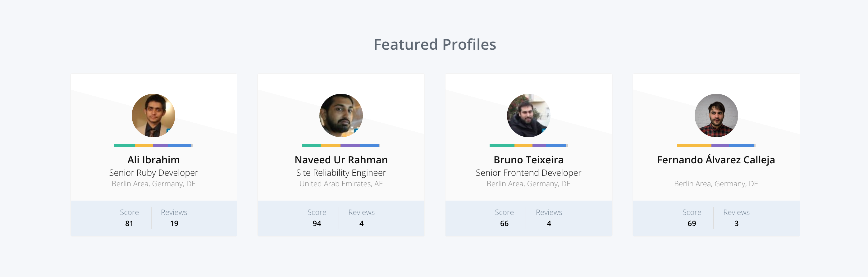Screen dimensions: 868x277
Task: Click the United Arab Emirates, AE location
Action: (x=341, y=184)
